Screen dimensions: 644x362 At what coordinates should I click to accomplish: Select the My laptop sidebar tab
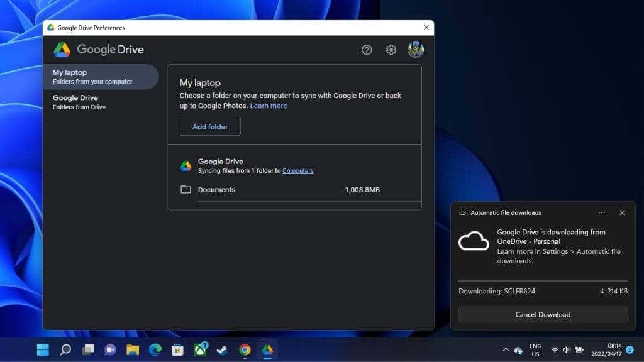pyautogui.click(x=101, y=77)
